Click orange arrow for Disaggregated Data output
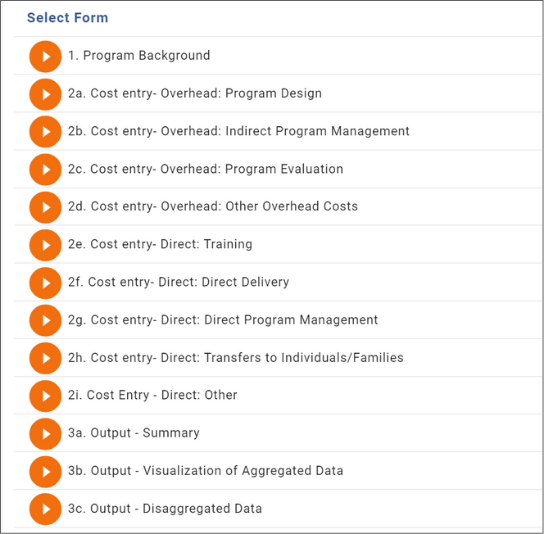The image size is (544, 534). 45,509
